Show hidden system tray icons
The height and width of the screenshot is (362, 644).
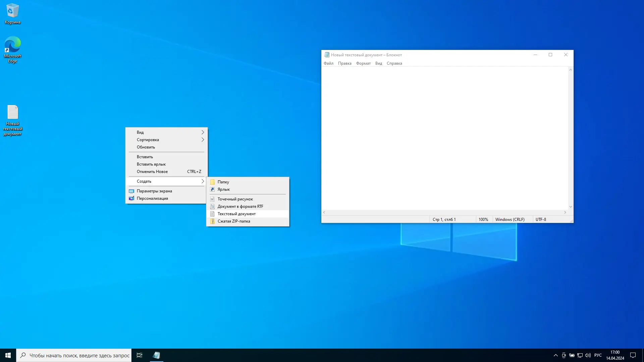tap(555, 355)
